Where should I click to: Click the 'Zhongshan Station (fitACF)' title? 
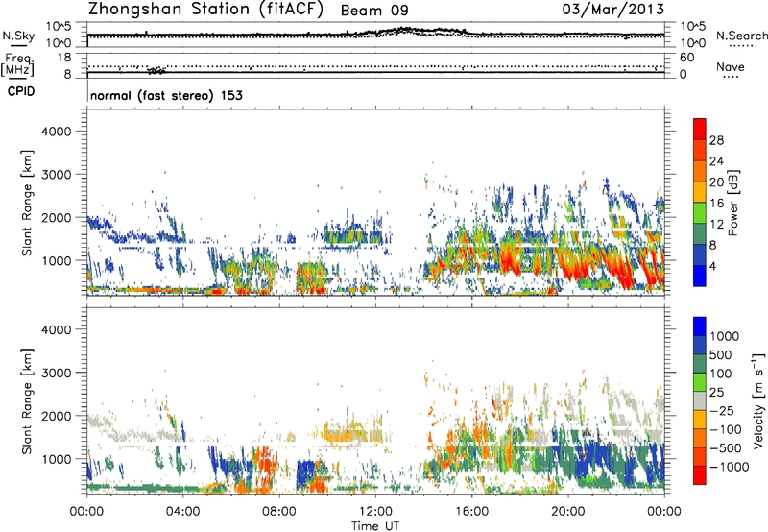pos(205,10)
